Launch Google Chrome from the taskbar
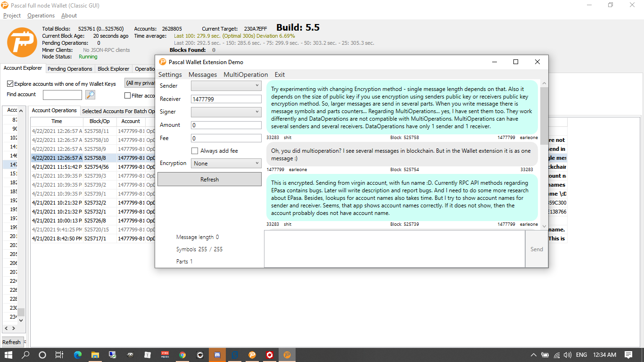644x362 pixels. point(182,355)
